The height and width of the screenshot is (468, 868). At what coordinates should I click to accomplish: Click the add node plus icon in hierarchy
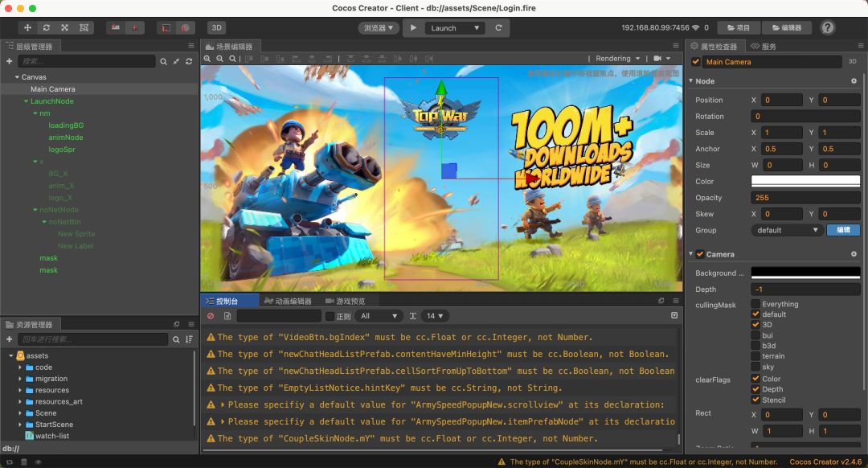[x=9, y=61]
